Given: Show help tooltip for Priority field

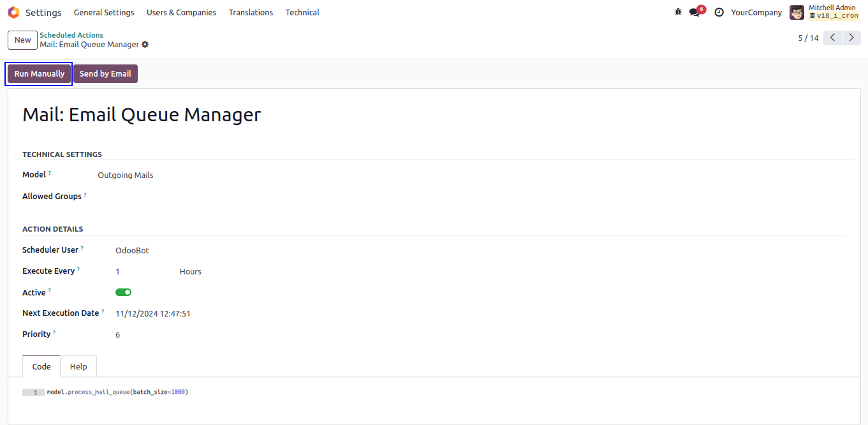Looking at the screenshot, I should tap(54, 332).
